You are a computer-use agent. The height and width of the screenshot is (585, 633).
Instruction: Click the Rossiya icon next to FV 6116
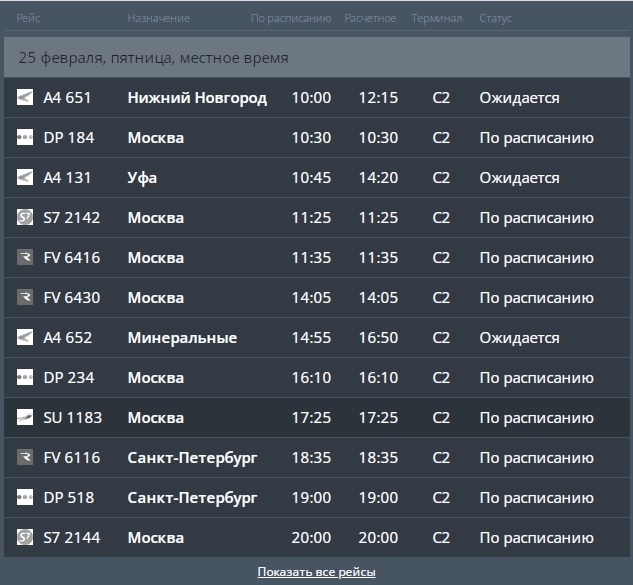pos(25,458)
